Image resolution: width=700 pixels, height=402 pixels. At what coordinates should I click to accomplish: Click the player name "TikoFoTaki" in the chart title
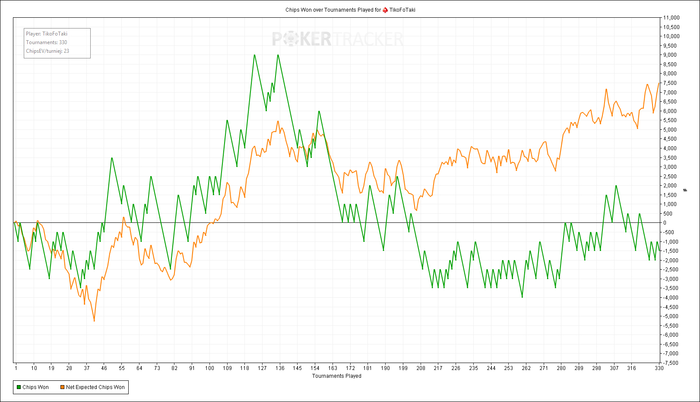click(x=402, y=9)
